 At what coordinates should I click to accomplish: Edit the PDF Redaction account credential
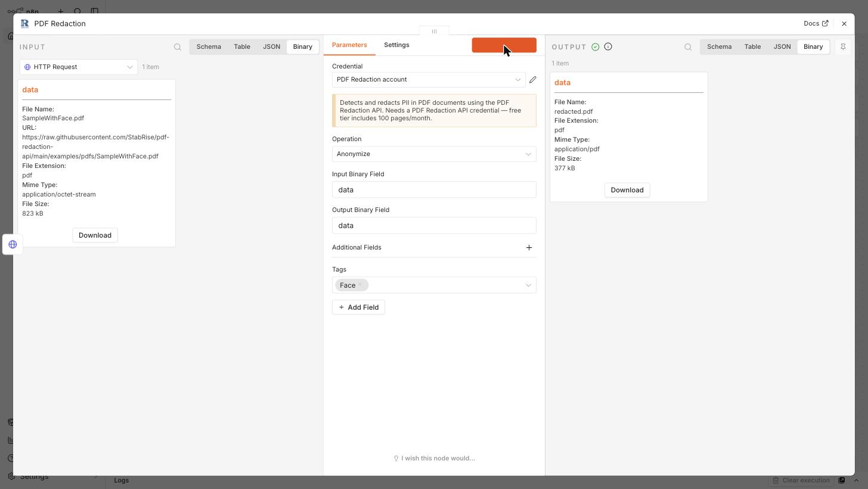pyautogui.click(x=533, y=80)
